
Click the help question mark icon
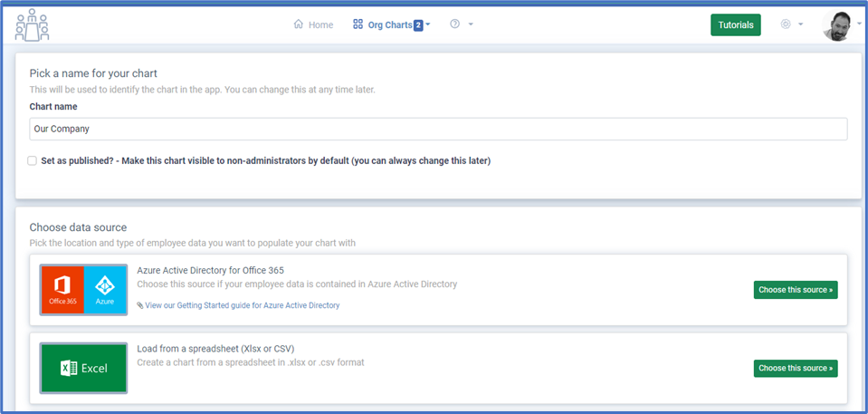454,24
